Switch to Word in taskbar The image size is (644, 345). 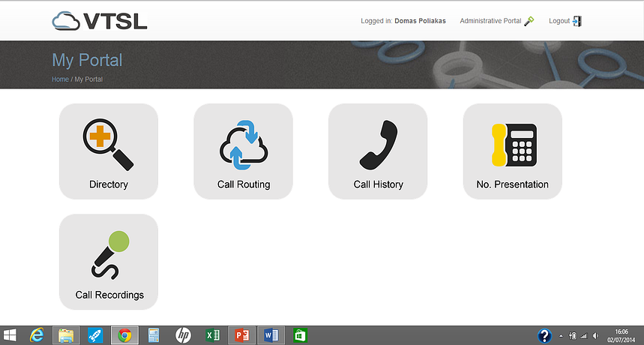click(x=271, y=335)
